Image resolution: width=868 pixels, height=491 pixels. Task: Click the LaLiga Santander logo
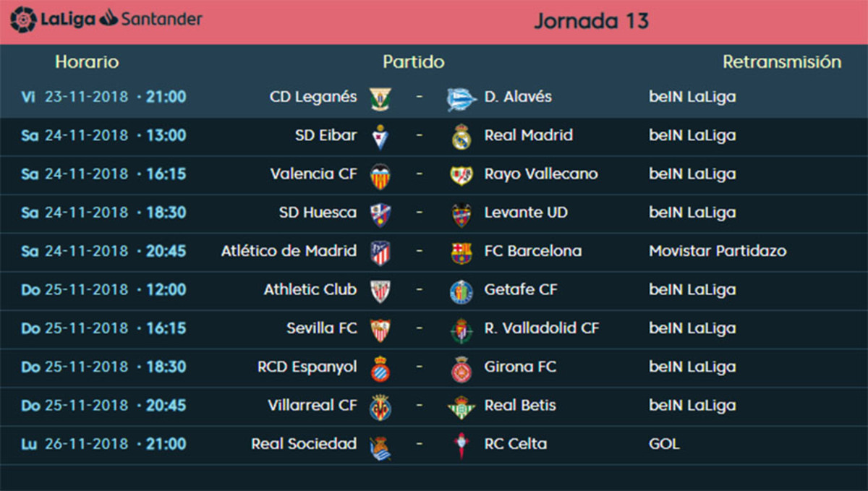pyautogui.click(x=106, y=20)
